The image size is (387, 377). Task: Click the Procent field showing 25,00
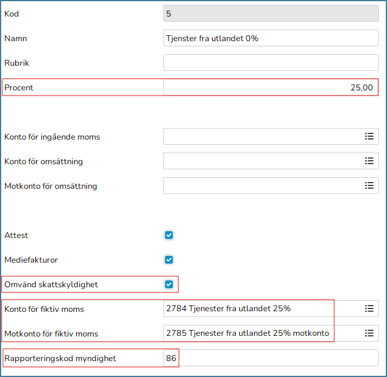coord(271,87)
